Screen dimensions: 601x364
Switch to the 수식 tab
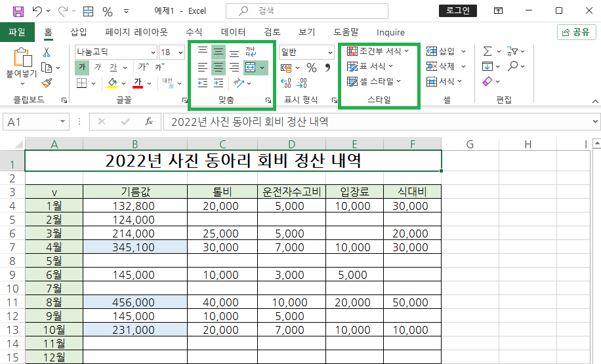pos(194,32)
